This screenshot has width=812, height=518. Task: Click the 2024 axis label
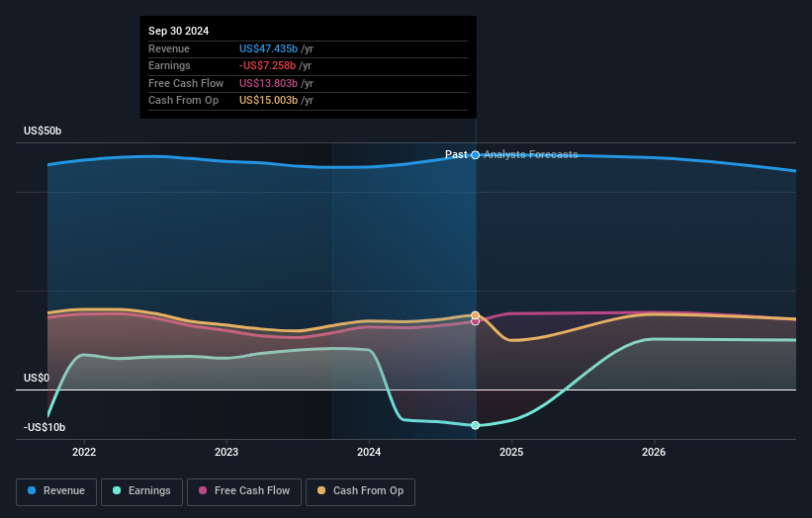tap(369, 453)
